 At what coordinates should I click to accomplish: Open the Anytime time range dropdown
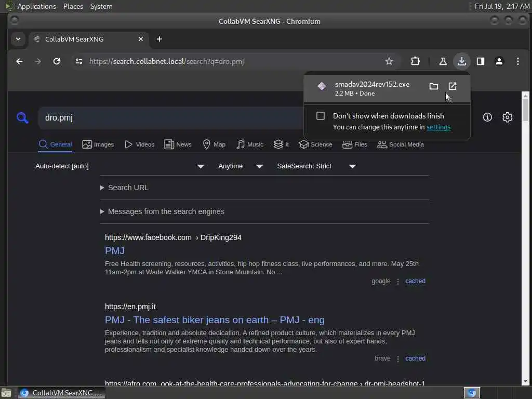click(x=241, y=166)
